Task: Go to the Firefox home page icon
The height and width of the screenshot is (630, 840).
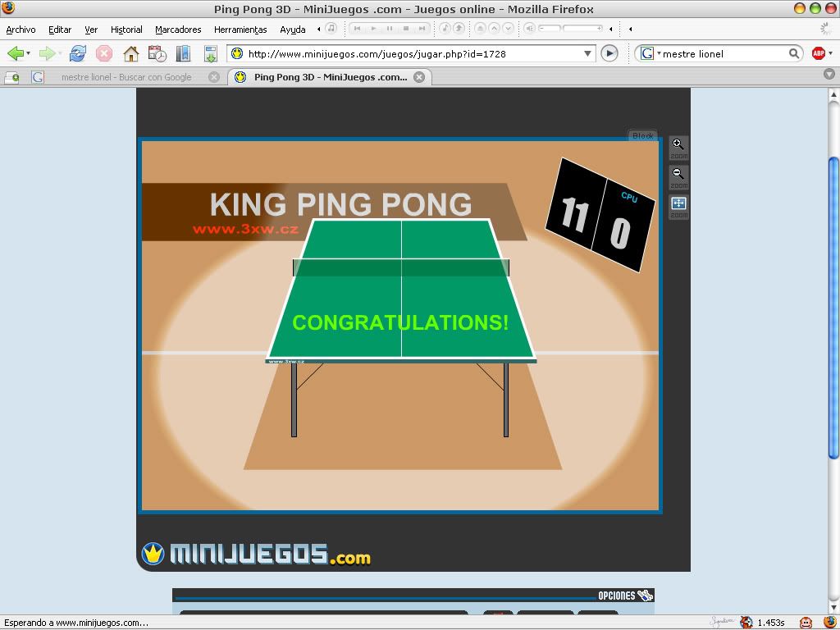Action: pyautogui.click(x=130, y=53)
